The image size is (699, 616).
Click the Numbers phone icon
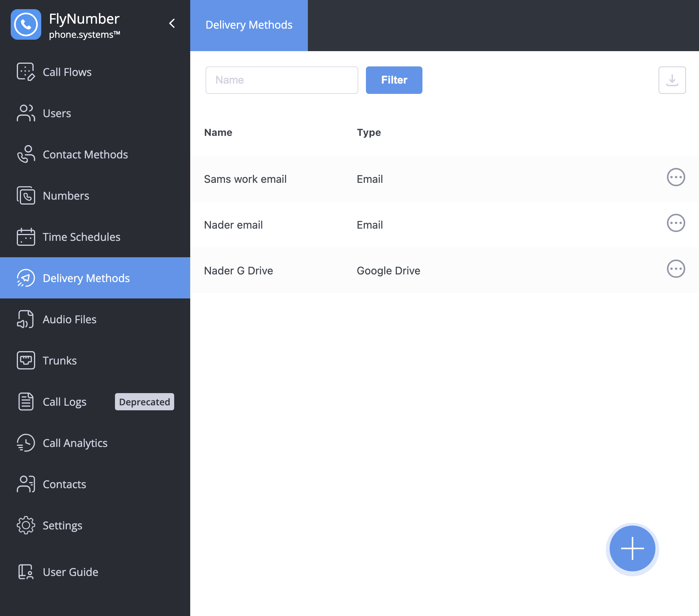point(26,195)
